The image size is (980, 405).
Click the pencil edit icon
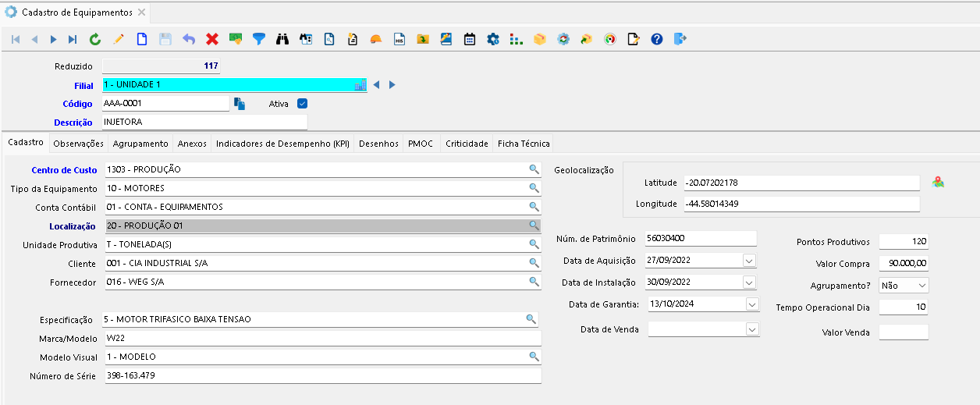(119, 39)
